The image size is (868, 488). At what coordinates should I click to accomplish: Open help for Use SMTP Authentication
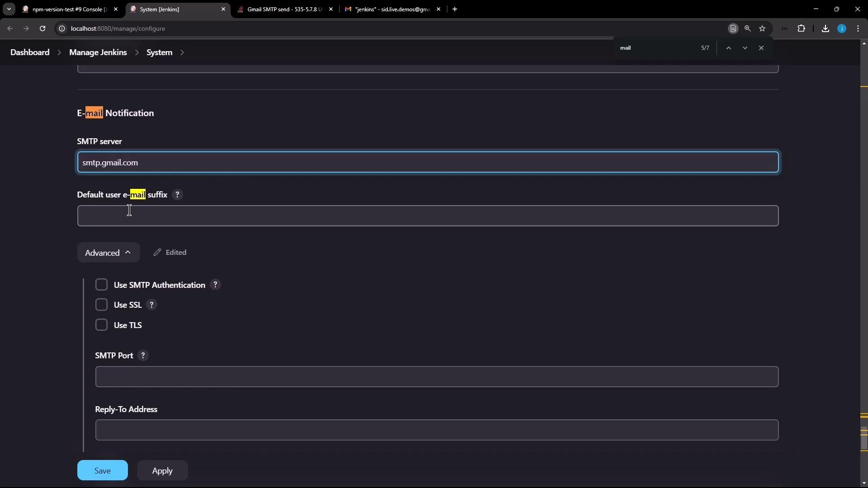click(215, 285)
